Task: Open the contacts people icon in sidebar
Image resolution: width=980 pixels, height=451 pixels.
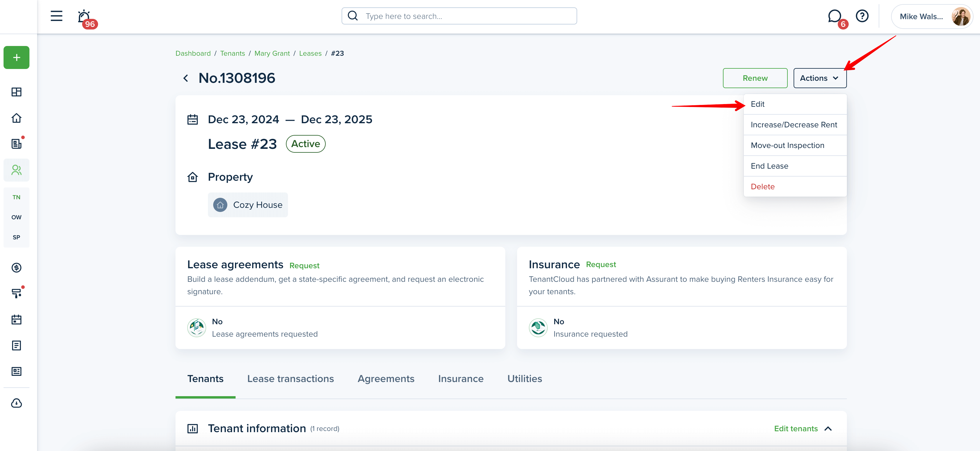Action: pos(16,170)
